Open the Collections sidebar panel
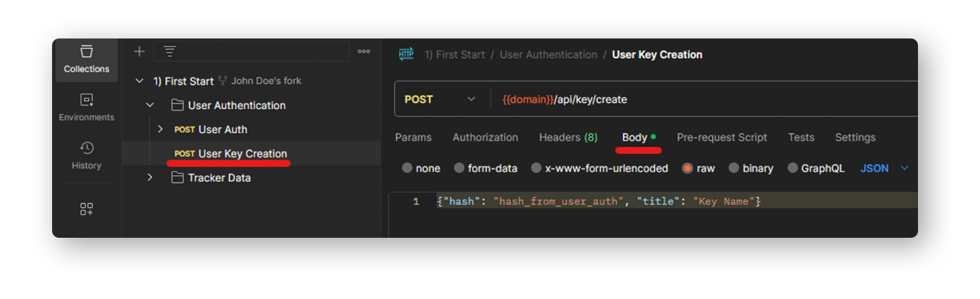980x299 pixels. click(x=86, y=59)
